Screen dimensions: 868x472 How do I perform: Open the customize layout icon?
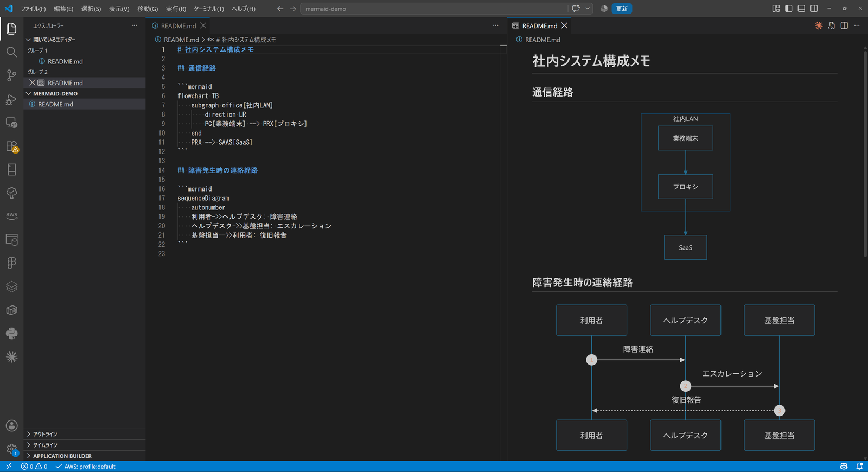[776, 9]
